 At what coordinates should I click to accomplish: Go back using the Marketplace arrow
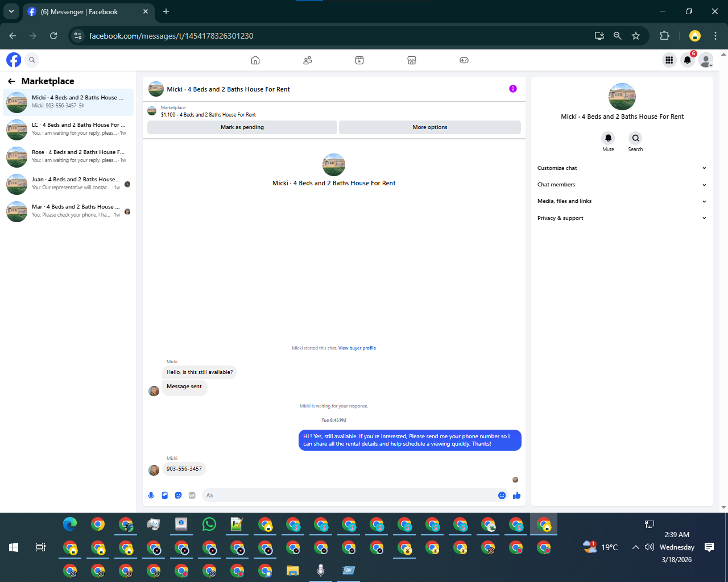[11, 81]
